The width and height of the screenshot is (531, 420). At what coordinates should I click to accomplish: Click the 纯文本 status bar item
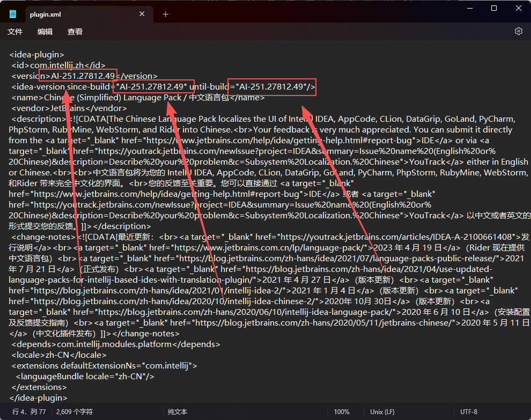[x=178, y=412]
